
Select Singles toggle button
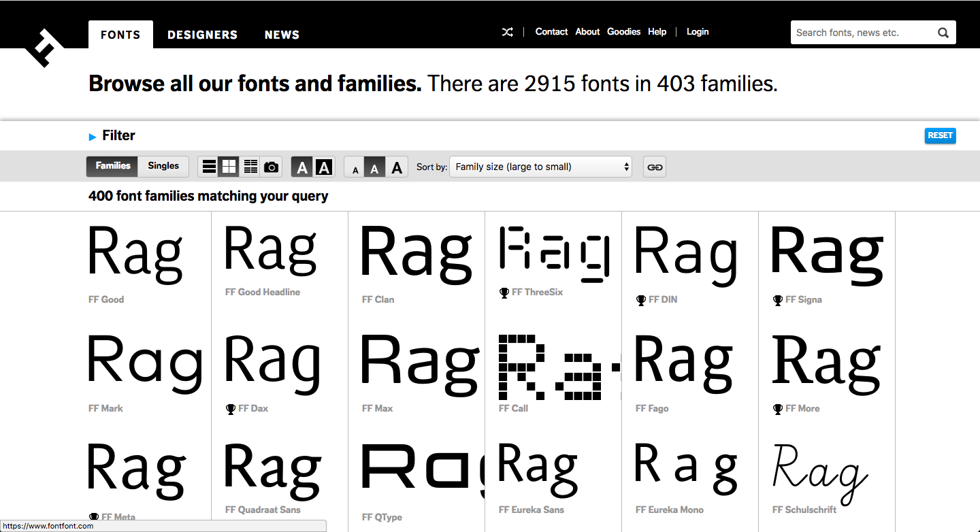click(163, 166)
